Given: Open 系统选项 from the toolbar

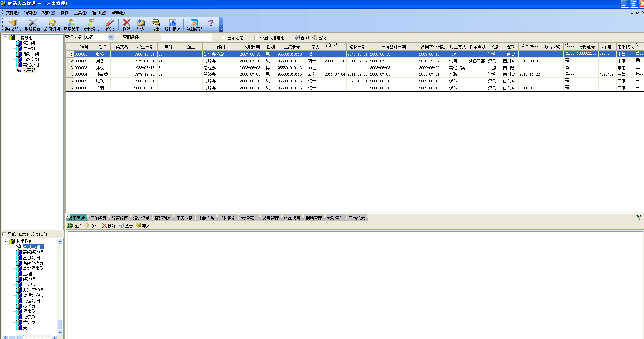Looking at the screenshot, I should pyautogui.click(x=13, y=25).
